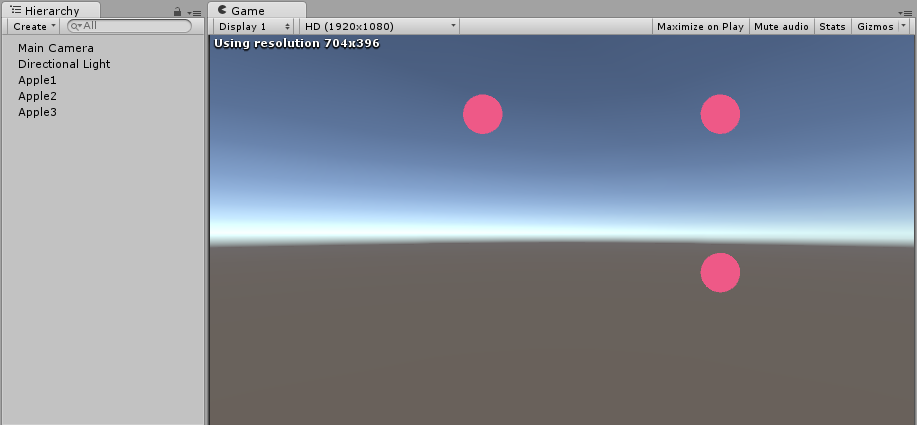Viewport: 917px width, 425px height.
Task: Toggle the Hierarchy panel lock icon
Action: tap(177, 11)
